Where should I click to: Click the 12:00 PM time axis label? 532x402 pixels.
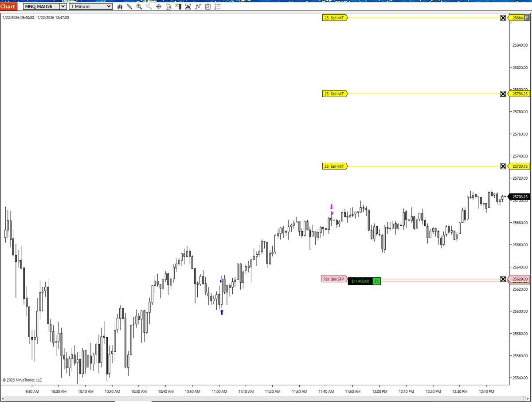tap(380, 391)
